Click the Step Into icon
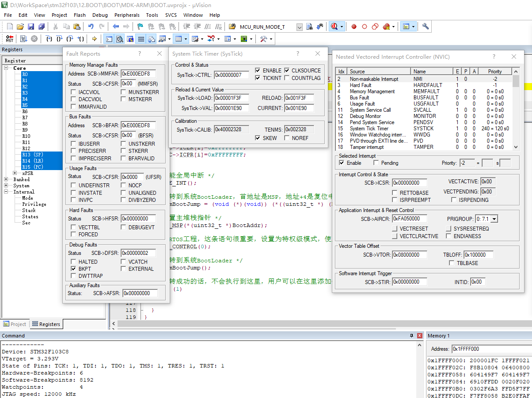 click(49, 39)
